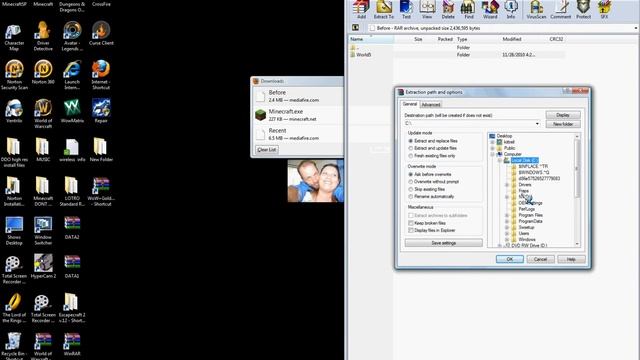
Task: Click the Comment toolbar icon in WinRAR
Action: click(x=560, y=9)
